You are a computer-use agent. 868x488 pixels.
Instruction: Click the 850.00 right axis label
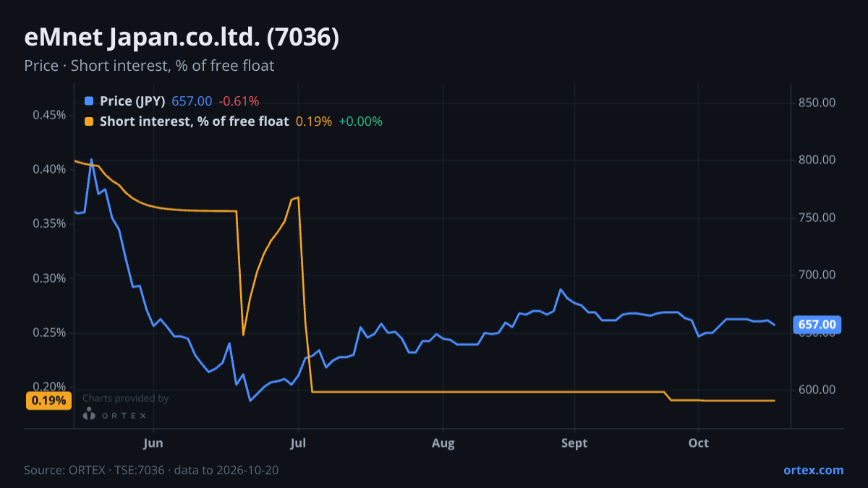point(817,103)
